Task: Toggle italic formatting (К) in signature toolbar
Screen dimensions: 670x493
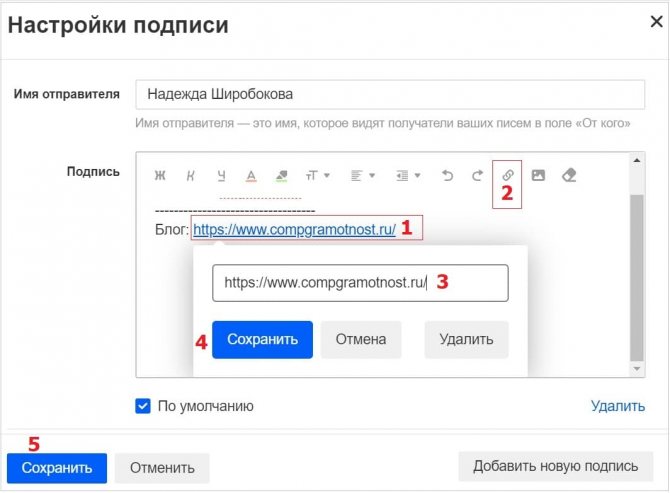Action: (x=190, y=176)
